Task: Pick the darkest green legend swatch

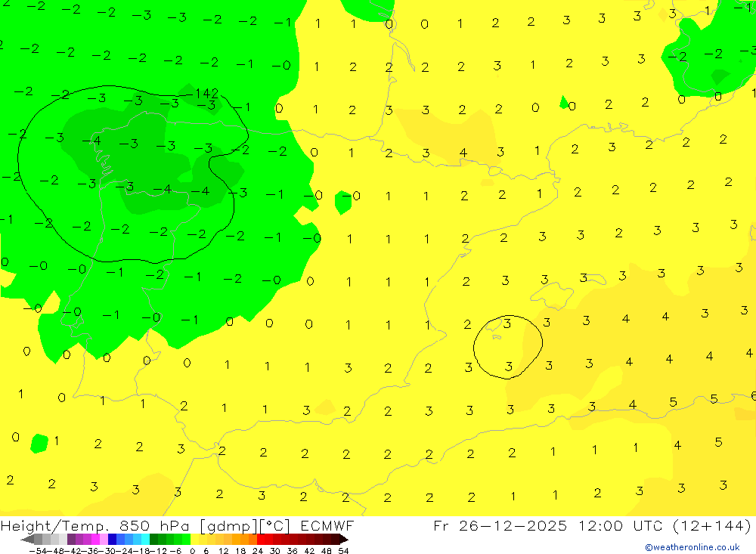Action: [153, 540]
